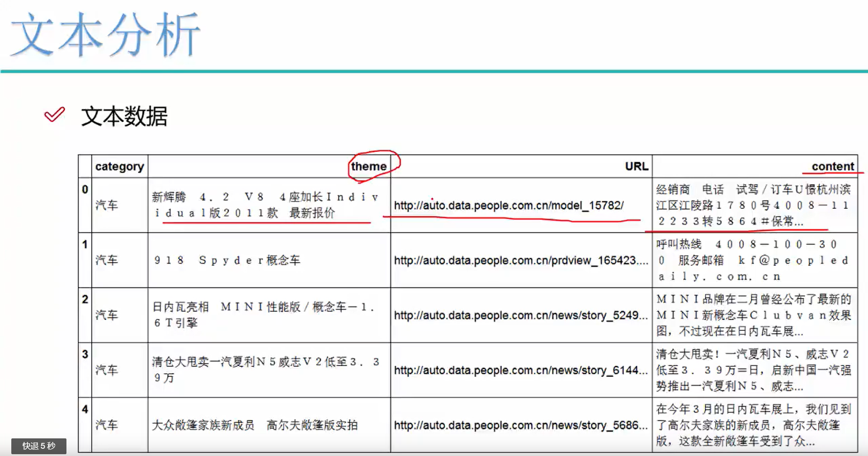
Task: Open the prdview_165423 URL link
Action: tap(520, 261)
